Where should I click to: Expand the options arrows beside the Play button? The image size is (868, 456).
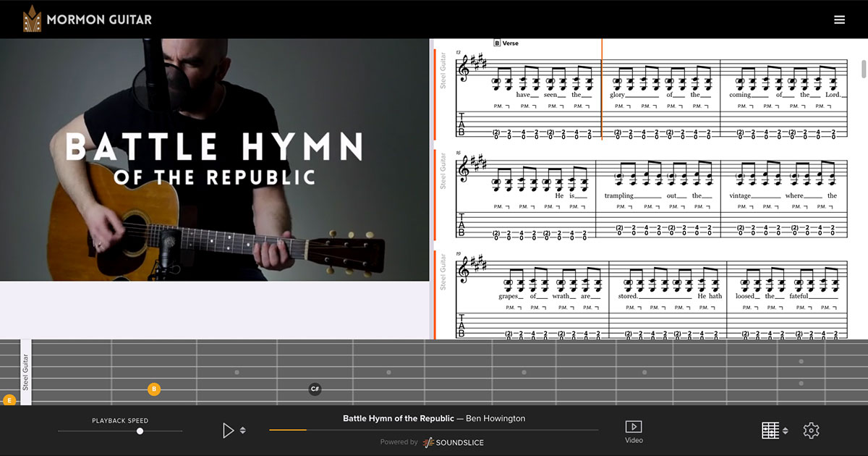[x=243, y=431]
